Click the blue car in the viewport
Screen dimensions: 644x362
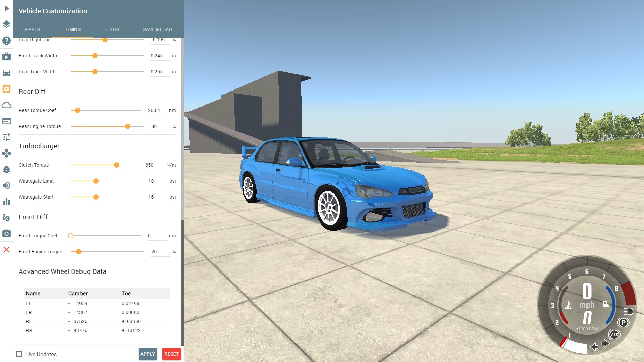pos(337,184)
